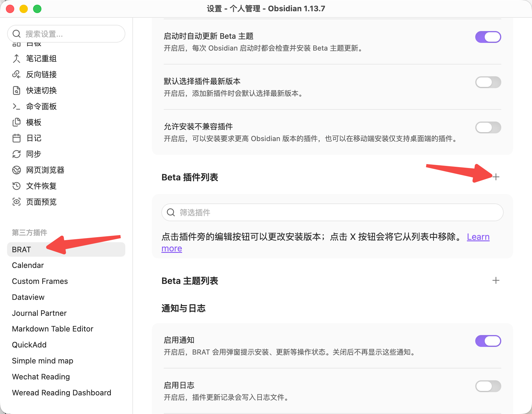Click the magnifier icon in 筛选插件 box
This screenshot has width=532, height=414.
point(171,212)
